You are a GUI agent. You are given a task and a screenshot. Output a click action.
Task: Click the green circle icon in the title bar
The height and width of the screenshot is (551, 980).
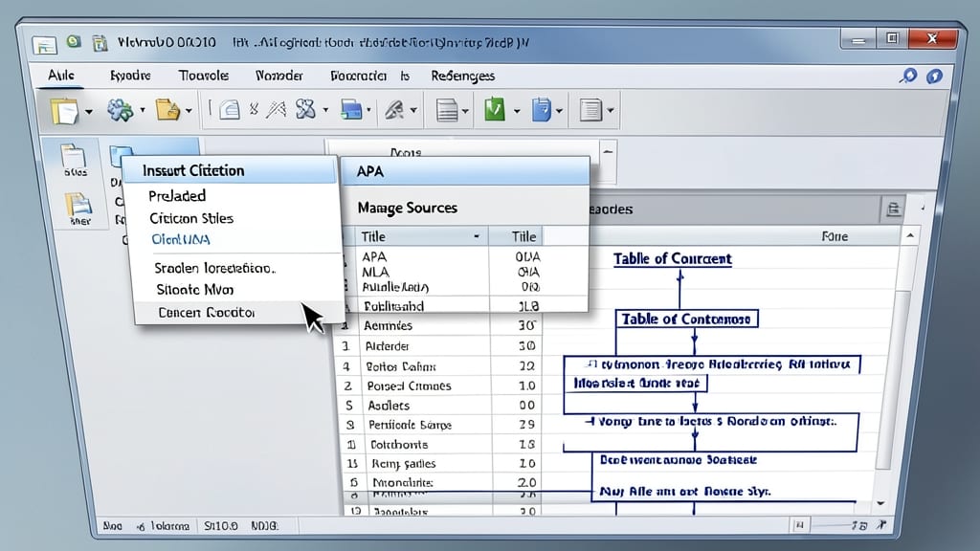click(x=74, y=41)
